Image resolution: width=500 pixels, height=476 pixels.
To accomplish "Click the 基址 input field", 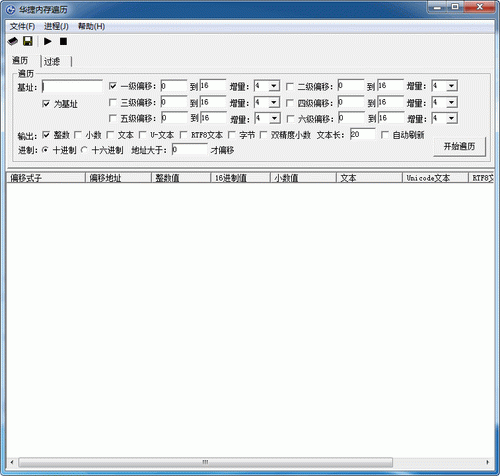I will click(72, 87).
